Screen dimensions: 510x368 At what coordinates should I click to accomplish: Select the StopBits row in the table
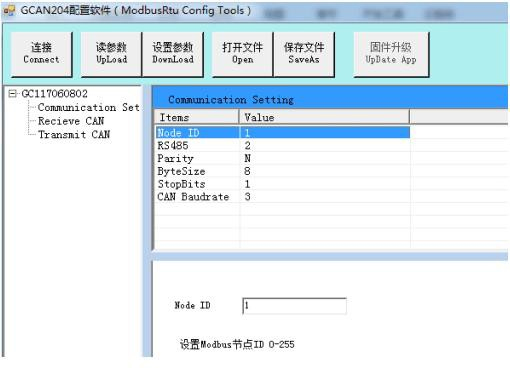(283, 184)
